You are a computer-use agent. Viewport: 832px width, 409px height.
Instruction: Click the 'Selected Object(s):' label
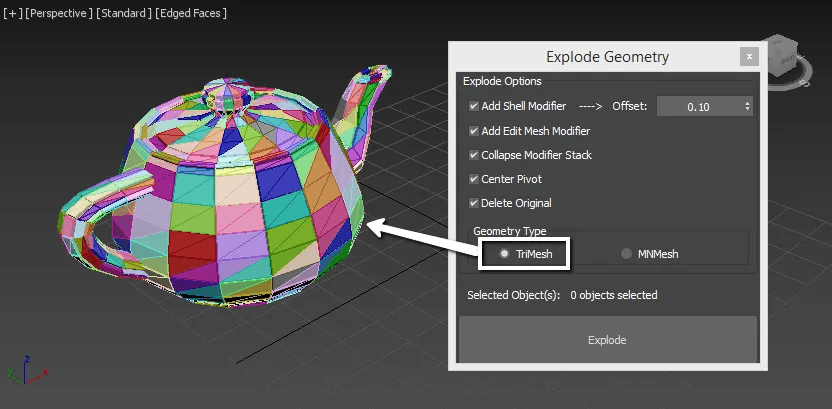pos(513,295)
